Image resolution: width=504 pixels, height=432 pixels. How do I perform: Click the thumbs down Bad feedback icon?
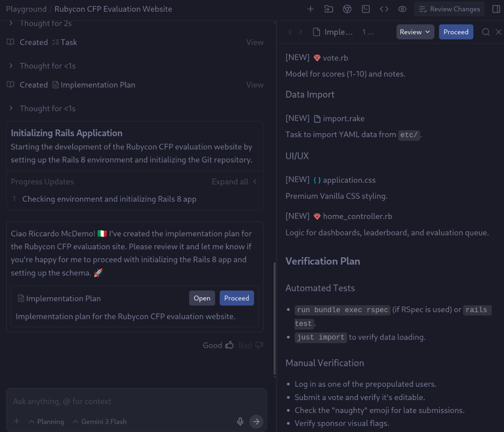(x=259, y=345)
